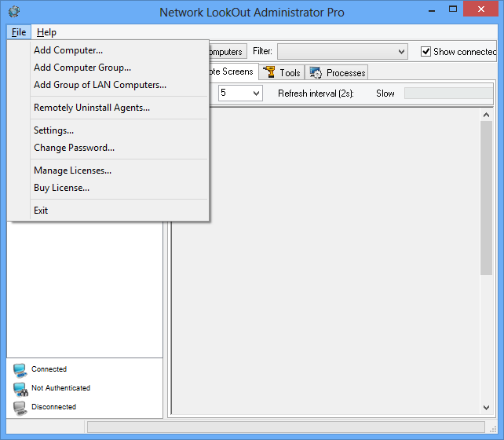Click the Disconnected legend label
Image resolution: width=504 pixels, height=440 pixels.
tap(53, 407)
